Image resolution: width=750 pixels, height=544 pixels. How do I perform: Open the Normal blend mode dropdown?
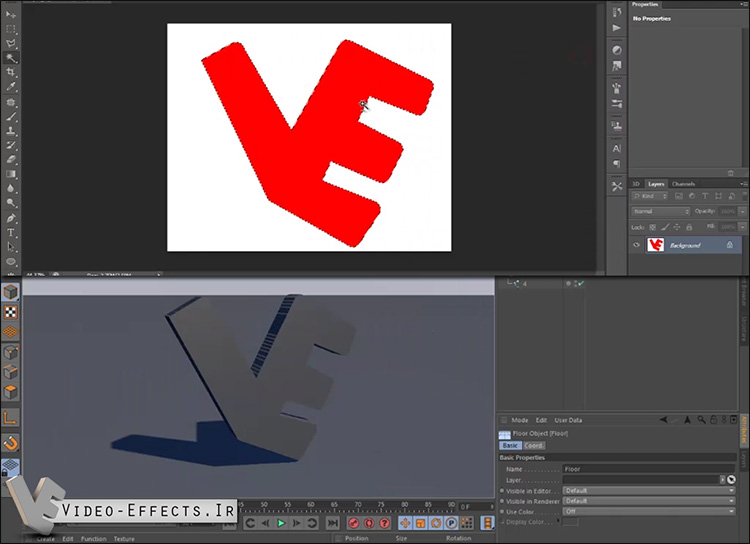click(661, 211)
